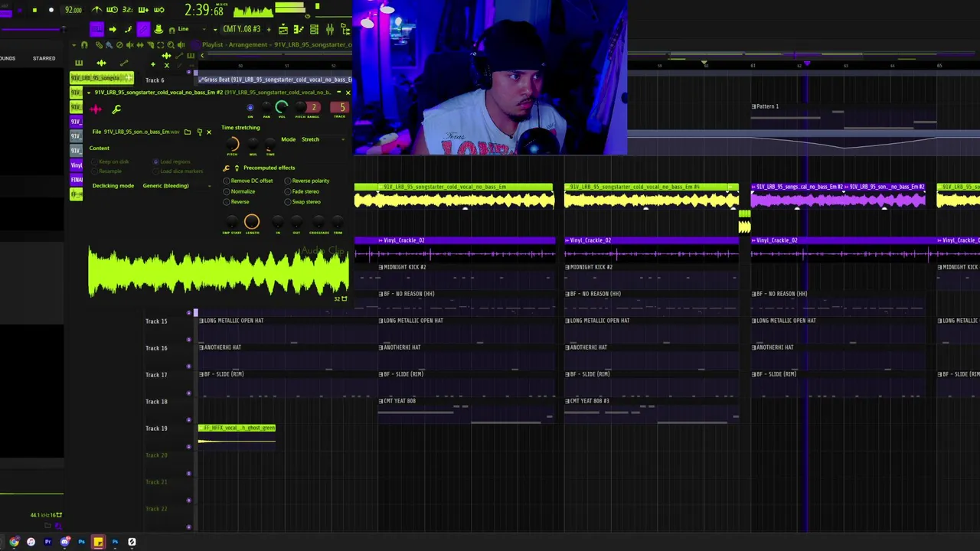Screen dimensions: 980x551
Task: Select the playlist zoom tool
Action: (169, 45)
